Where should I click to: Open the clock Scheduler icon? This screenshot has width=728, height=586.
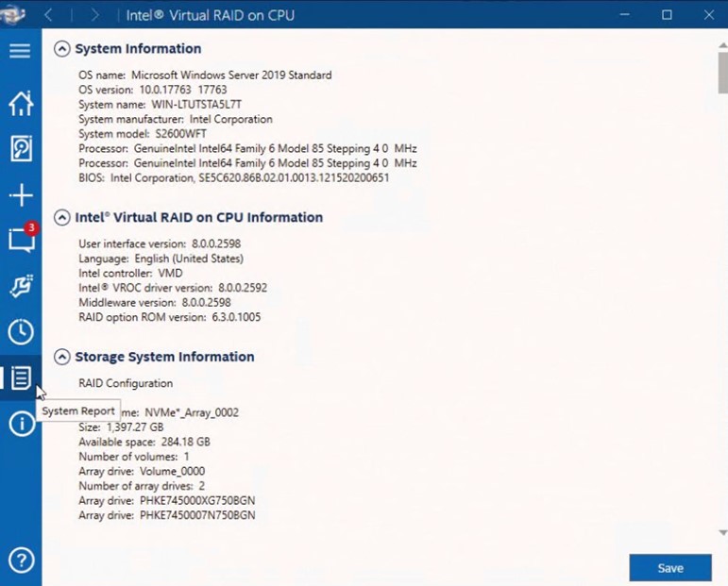pos(21,332)
